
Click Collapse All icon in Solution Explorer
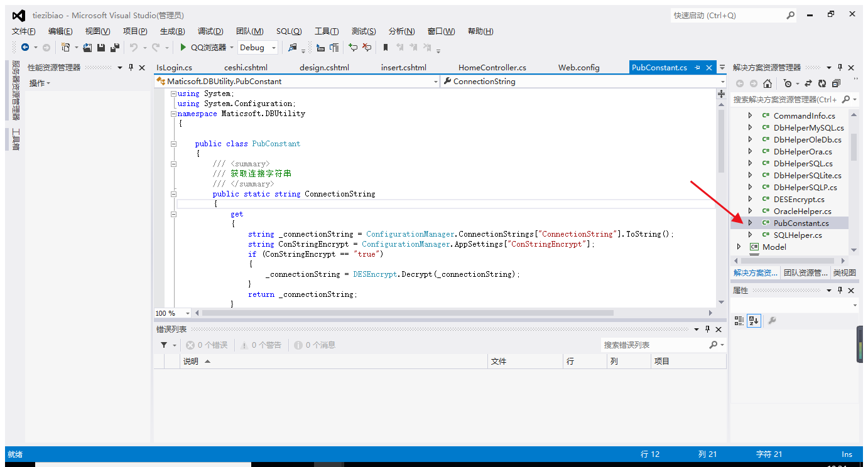coord(836,83)
